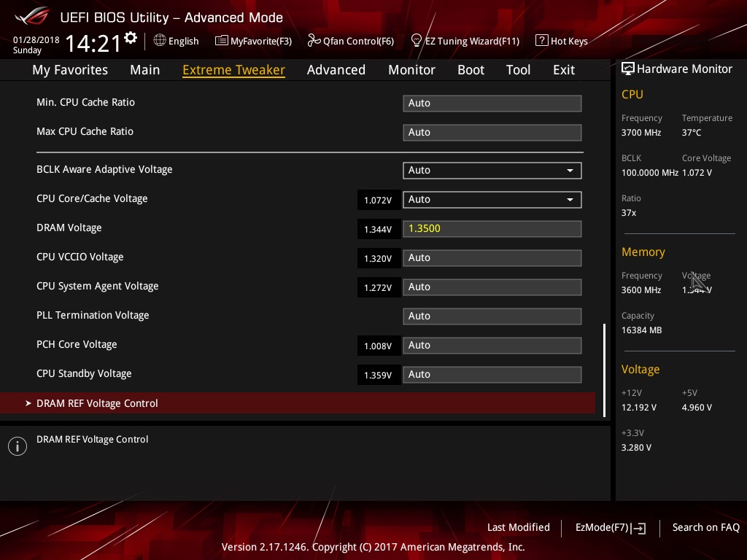Click the Max CPU Cache Ratio field

492,133
